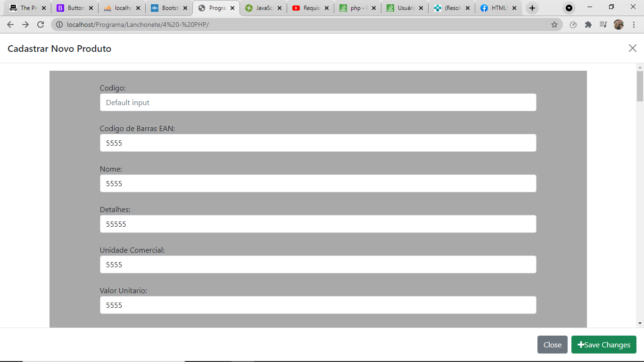
Task: Close the Bootstrap tab
Action: pos(185,8)
